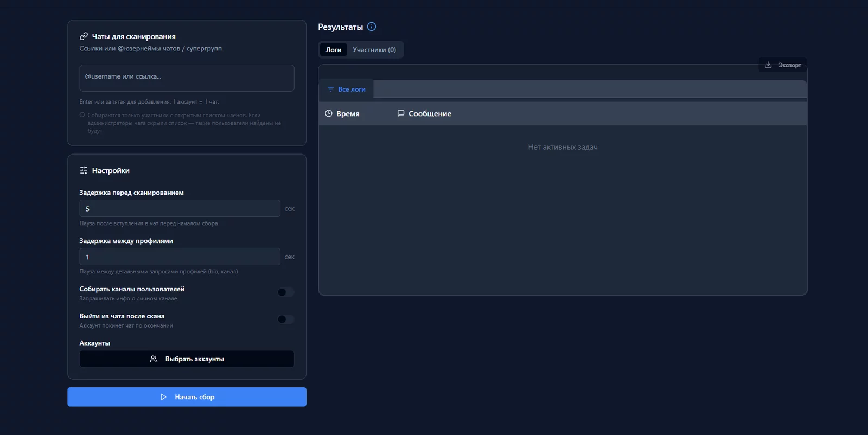This screenshot has width=868, height=435.
Task: Click the info icon next to Результаты
Action: click(x=372, y=27)
